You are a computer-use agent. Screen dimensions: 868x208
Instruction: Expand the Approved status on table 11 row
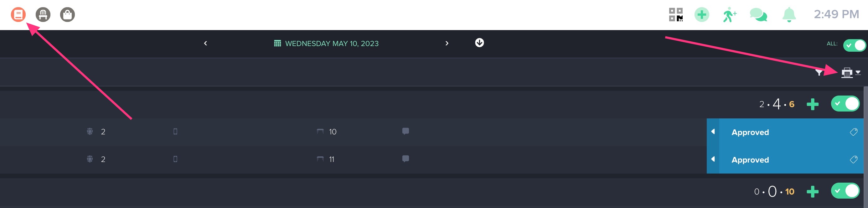[x=713, y=159]
